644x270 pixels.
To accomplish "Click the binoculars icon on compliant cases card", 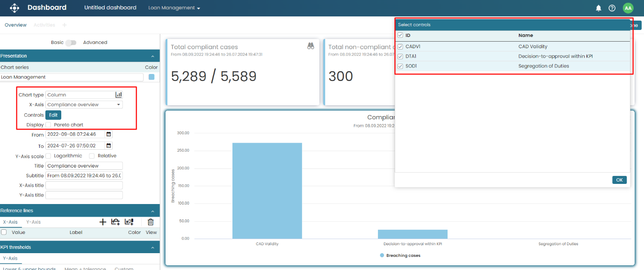I will point(311,46).
